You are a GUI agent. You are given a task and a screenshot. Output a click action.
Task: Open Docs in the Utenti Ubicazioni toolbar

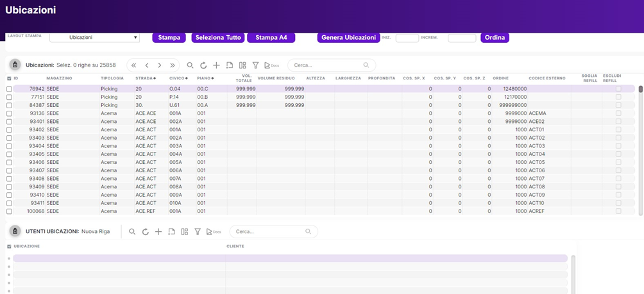[x=214, y=232]
